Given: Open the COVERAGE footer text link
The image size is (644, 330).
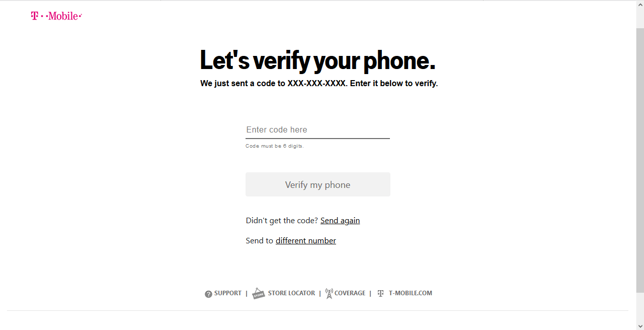Looking at the screenshot, I should tap(350, 293).
